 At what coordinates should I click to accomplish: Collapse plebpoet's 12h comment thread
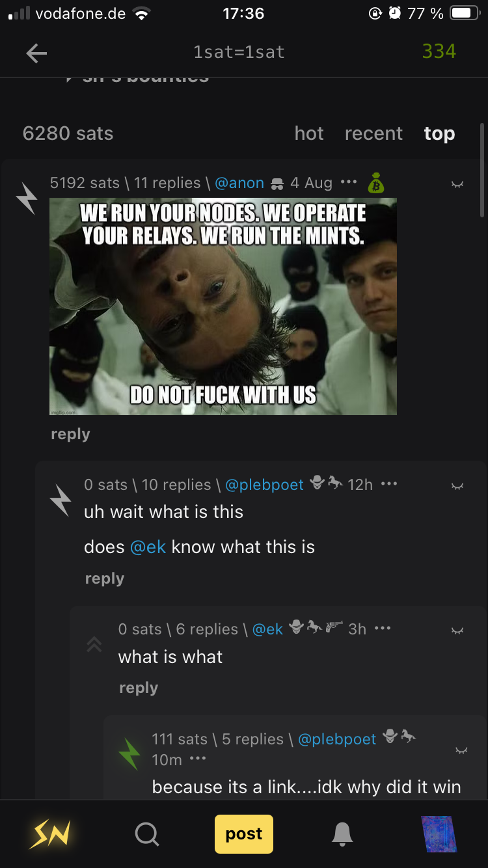[x=457, y=486]
